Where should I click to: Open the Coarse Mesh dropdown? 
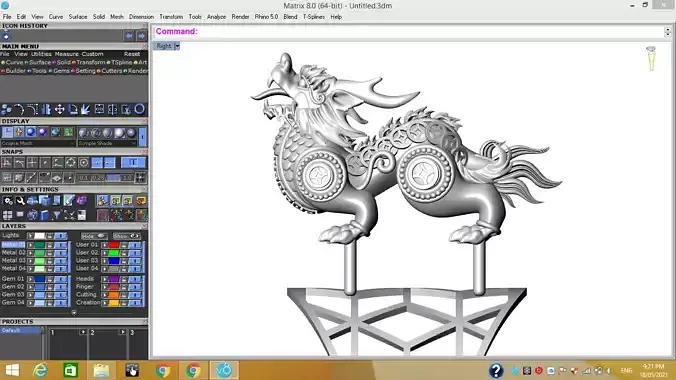(38, 143)
